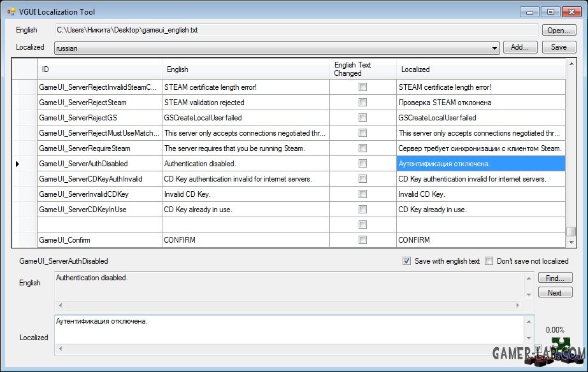This screenshot has width=588, height=372.
Task: Select GameUI_Confirm ID cell
Action: click(x=99, y=240)
